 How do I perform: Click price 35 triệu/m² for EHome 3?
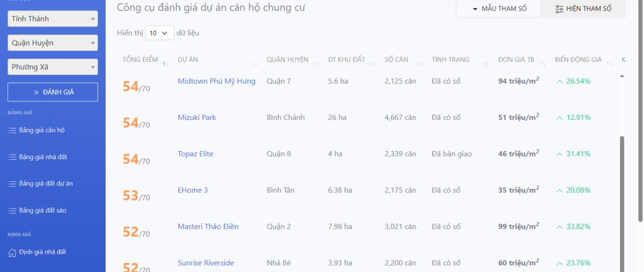point(519,189)
